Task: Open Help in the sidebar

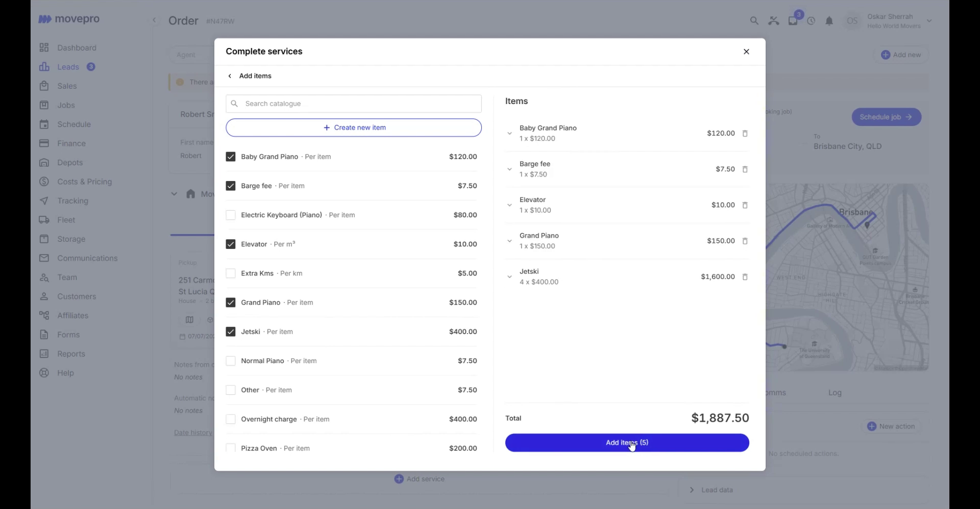Action: (x=65, y=373)
